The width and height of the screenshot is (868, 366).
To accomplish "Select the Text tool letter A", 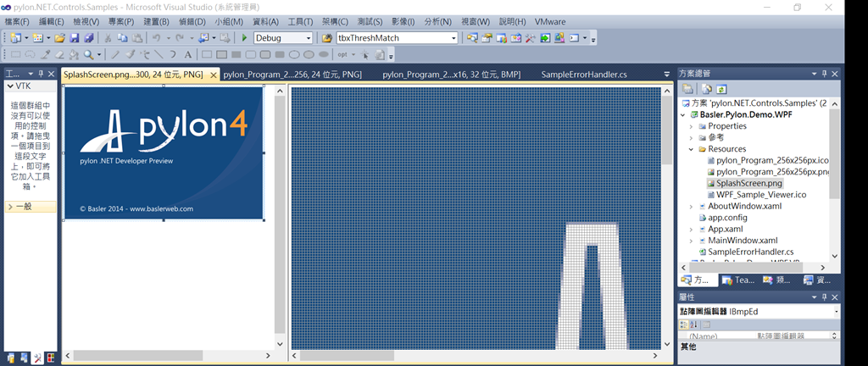I will (187, 54).
